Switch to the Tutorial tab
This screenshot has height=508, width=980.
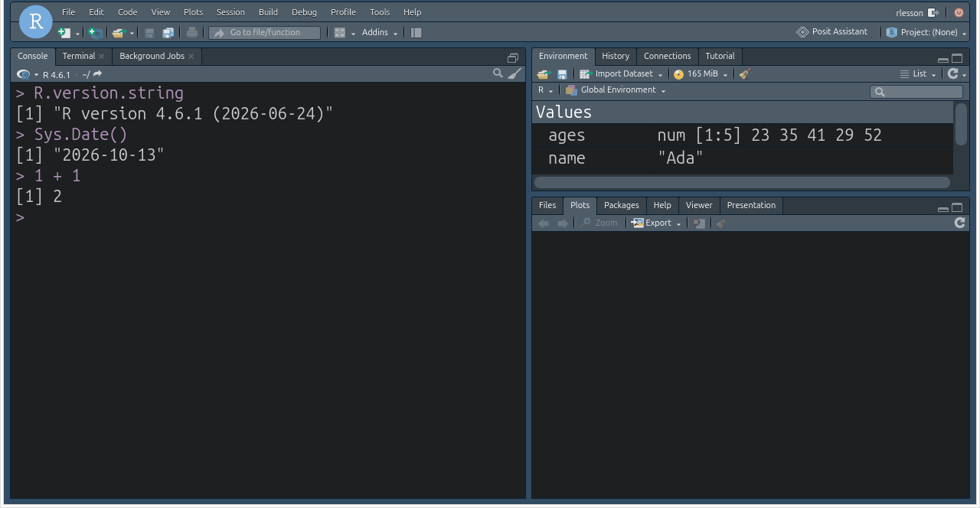coord(720,56)
